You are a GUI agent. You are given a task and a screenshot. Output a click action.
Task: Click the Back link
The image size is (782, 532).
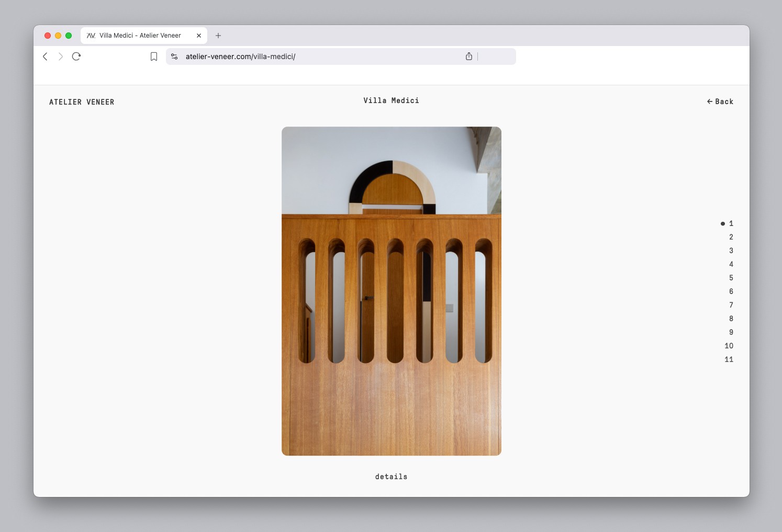720,101
